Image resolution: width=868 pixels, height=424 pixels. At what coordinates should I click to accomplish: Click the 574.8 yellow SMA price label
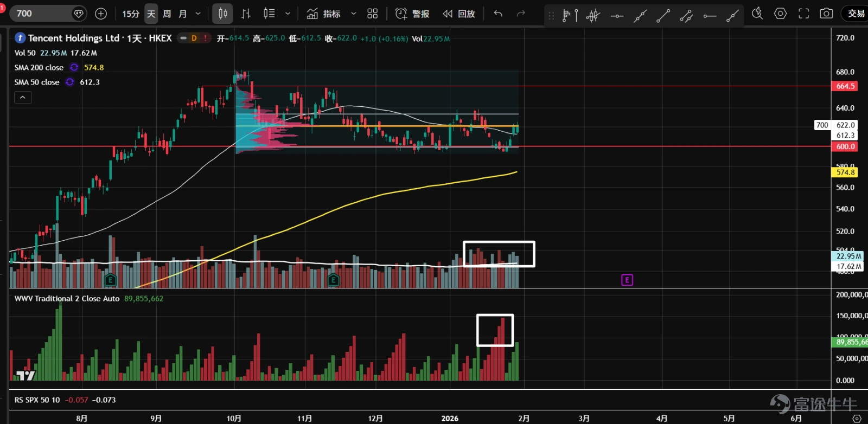pyautogui.click(x=845, y=172)
